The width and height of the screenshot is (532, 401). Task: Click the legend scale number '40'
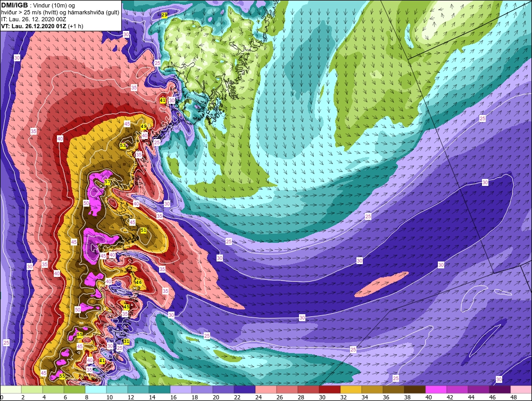click(428, 397)
